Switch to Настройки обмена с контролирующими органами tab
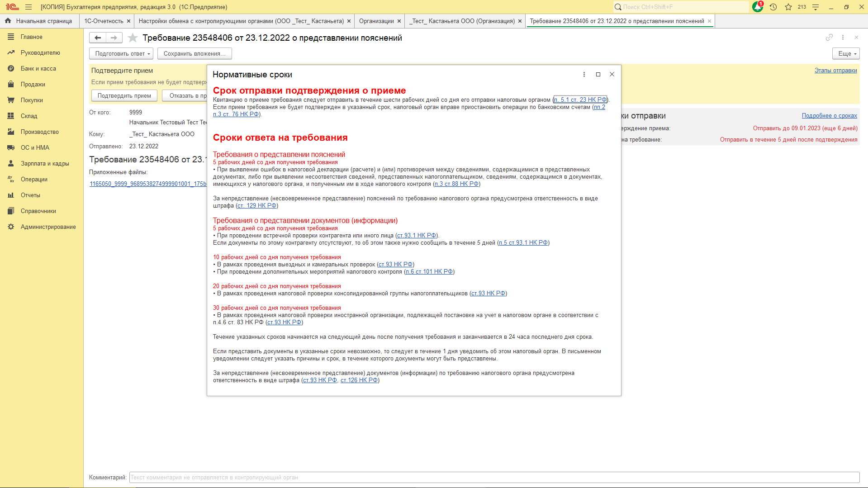The image size is (868, 488). click(241, 21)
